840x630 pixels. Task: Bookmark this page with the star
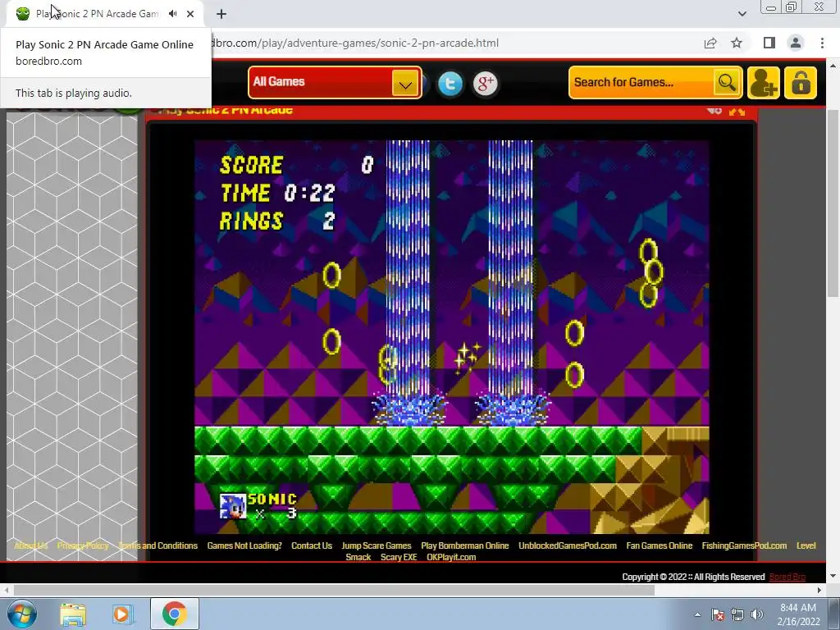click(737, 43)
